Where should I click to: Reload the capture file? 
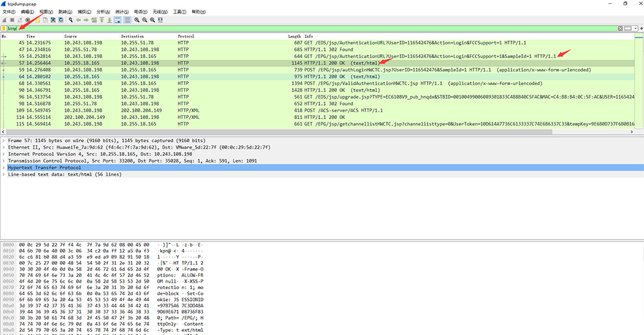61,20
